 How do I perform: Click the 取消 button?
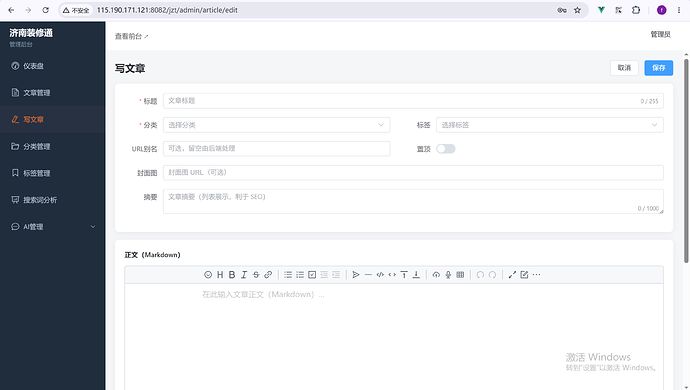(624, 68)
